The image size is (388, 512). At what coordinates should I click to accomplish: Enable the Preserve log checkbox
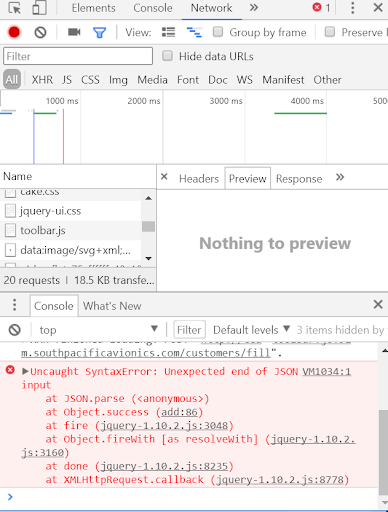pyautogui.click(x=330, y=32)
